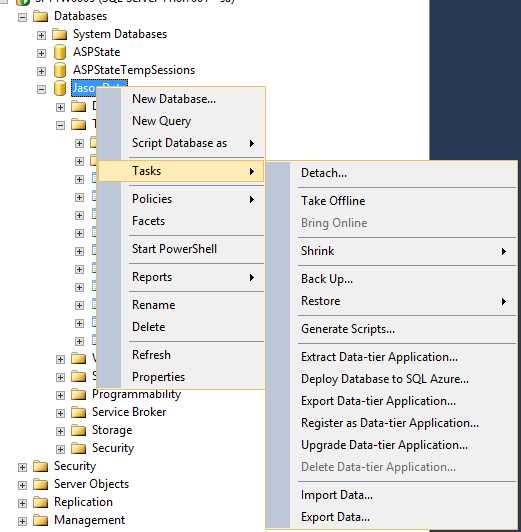Click the Service Broker folder icon
Screen dimensions: 521x532
click(x=79, y=412)
